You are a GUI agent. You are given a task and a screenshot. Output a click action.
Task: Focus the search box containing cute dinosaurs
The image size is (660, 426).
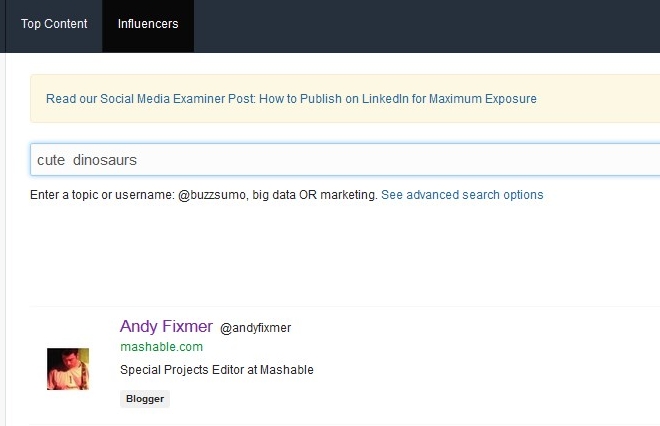tap(345, 160)
